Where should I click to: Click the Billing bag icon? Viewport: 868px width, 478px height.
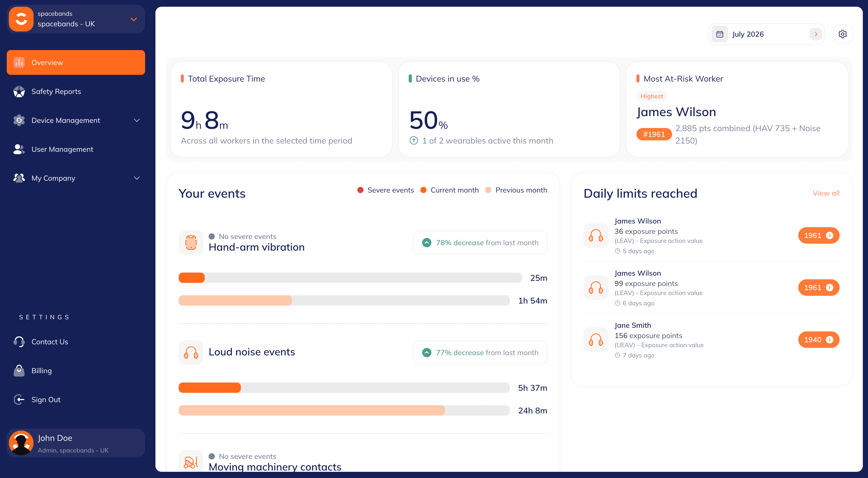coord(19,371)
